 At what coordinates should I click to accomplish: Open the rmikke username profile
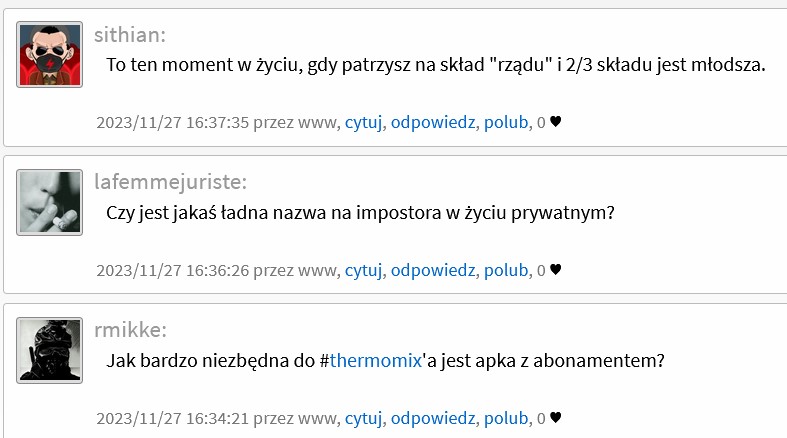130,330
